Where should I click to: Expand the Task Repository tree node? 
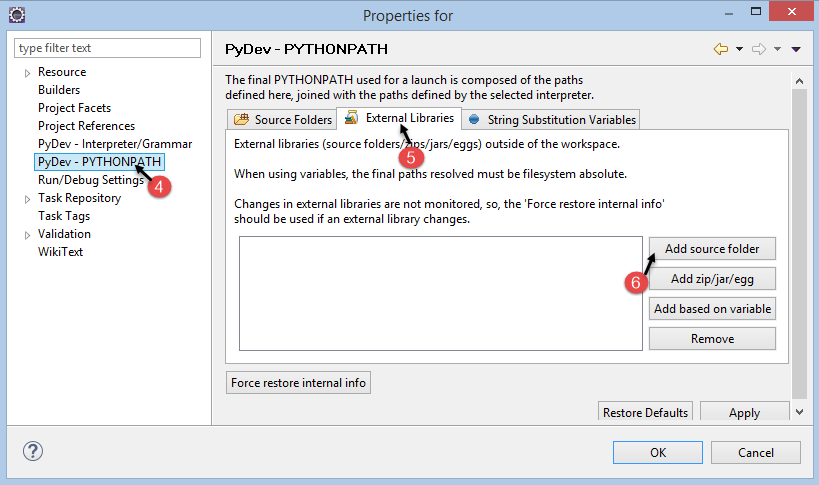click(x=28, y=199)
